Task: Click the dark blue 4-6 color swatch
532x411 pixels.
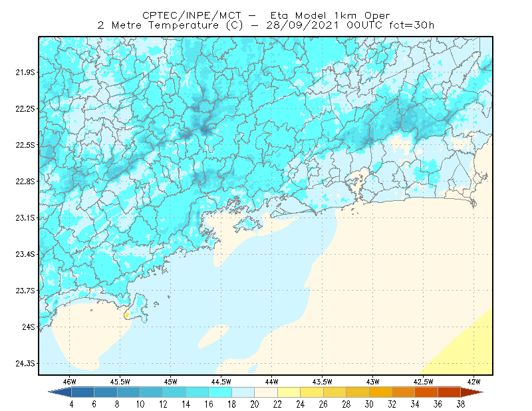Action: [82, 392]
